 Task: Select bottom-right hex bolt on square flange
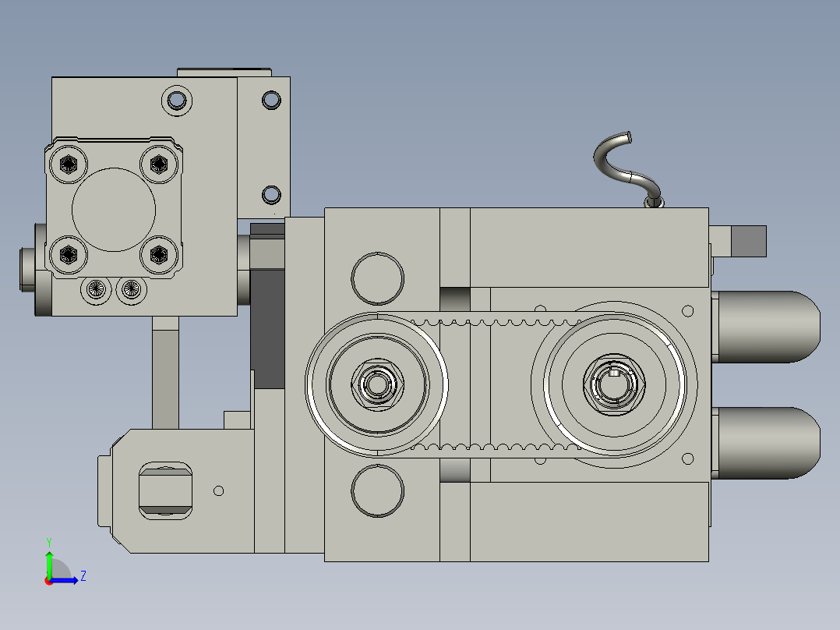[159, 255]
